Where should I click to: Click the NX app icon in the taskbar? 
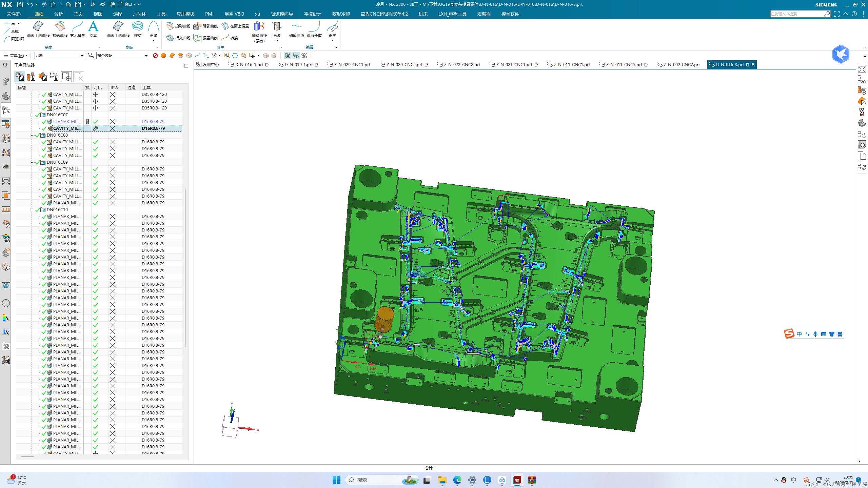[517, 480]
